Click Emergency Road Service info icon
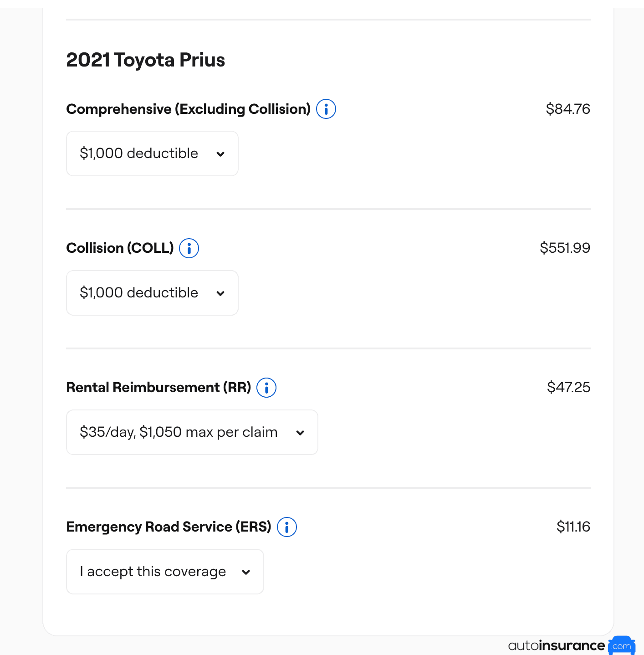Image resolution: width=644 pixels, height=655 pixels. coord(286,527)
